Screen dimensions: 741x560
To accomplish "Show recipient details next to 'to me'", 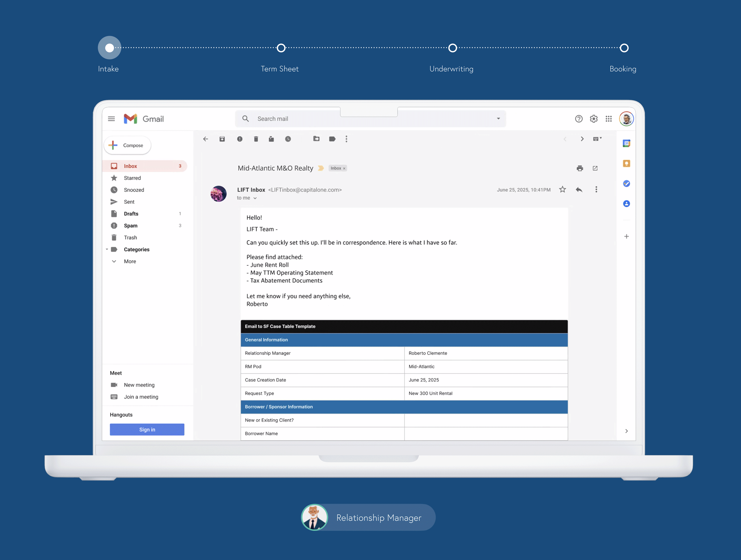I will (x=255, y=198).
